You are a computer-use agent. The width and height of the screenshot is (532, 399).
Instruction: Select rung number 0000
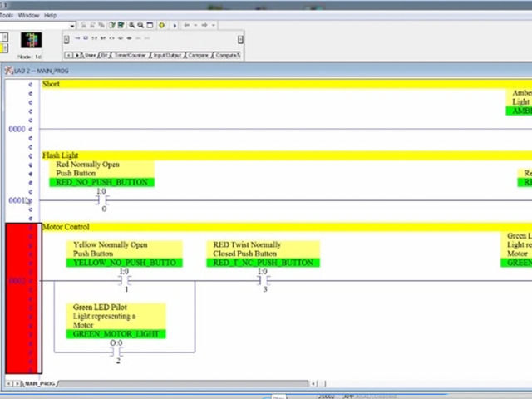pos(17,129)
